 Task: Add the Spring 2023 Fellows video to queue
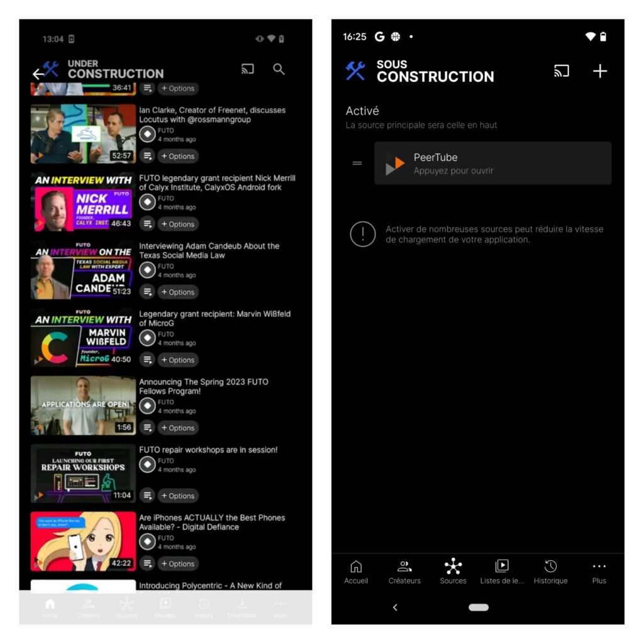(147, 428)
